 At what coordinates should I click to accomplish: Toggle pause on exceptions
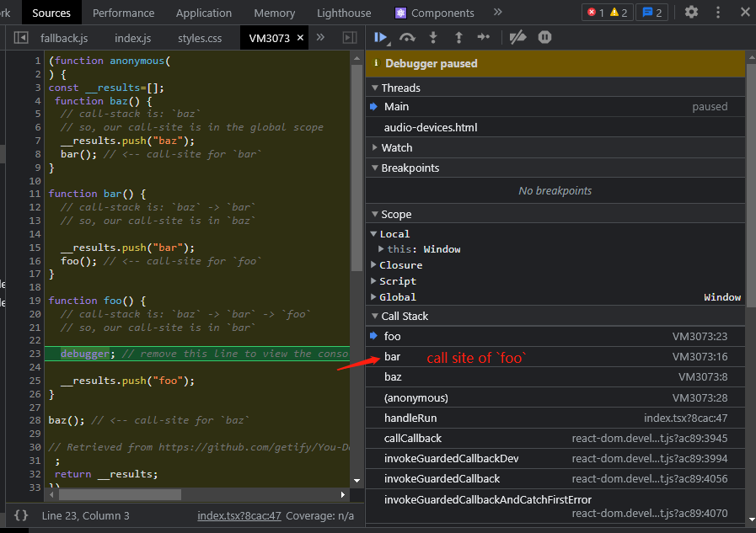tap(544, 37)
